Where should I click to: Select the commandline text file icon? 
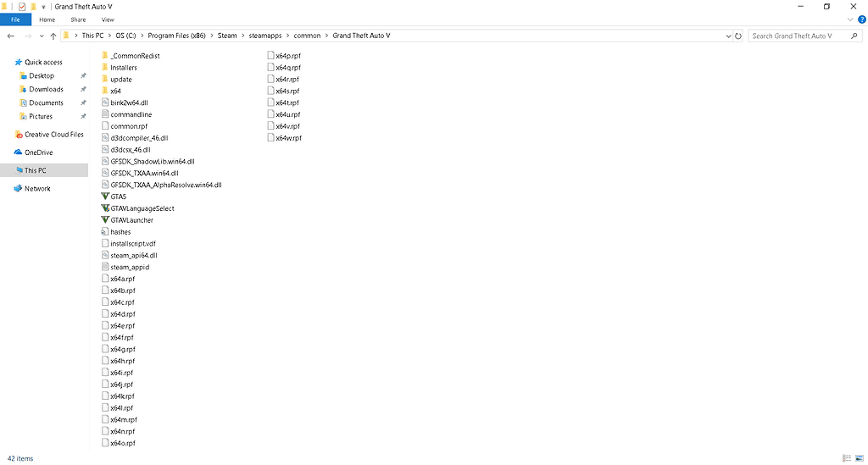[x=104, y=113]
